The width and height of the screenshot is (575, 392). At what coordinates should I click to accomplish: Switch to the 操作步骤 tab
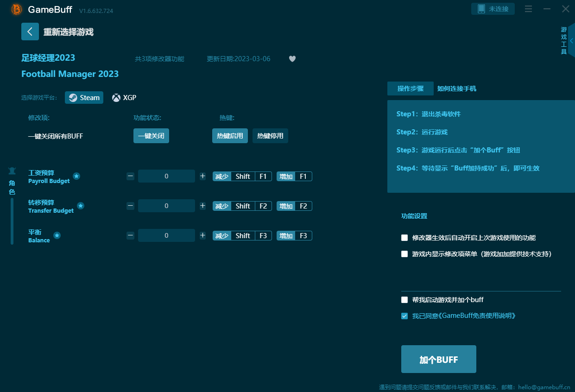coord(411,89)
